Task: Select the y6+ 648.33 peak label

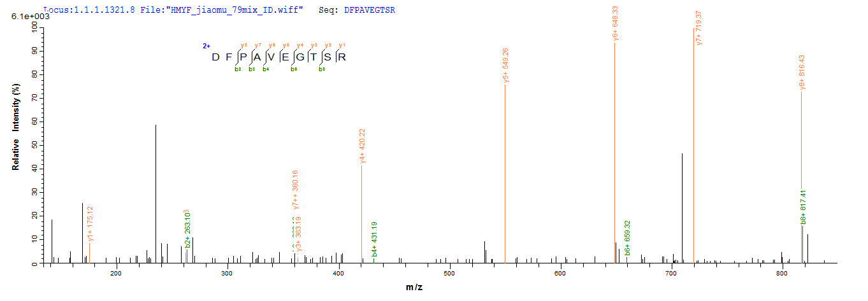Action: [616, 24]
